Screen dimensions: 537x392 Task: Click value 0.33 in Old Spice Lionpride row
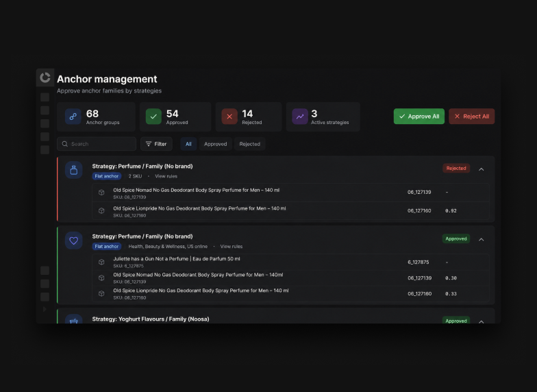coord(451,293)
